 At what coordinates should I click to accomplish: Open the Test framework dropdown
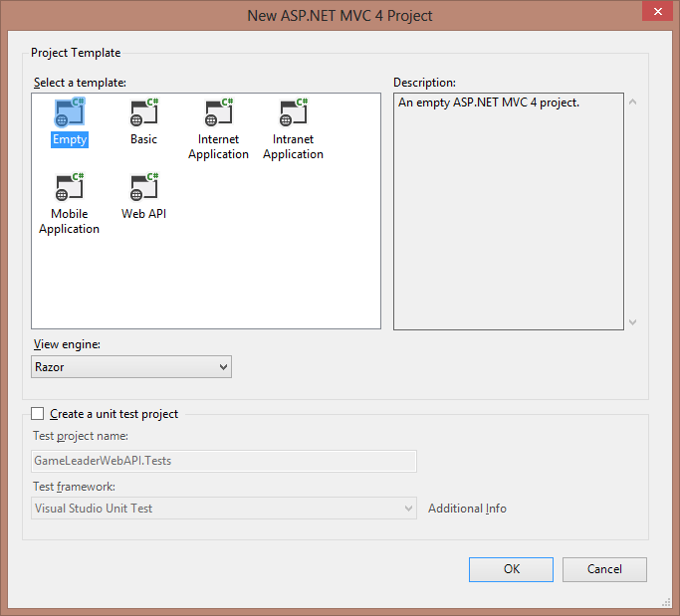click(224, 509)
